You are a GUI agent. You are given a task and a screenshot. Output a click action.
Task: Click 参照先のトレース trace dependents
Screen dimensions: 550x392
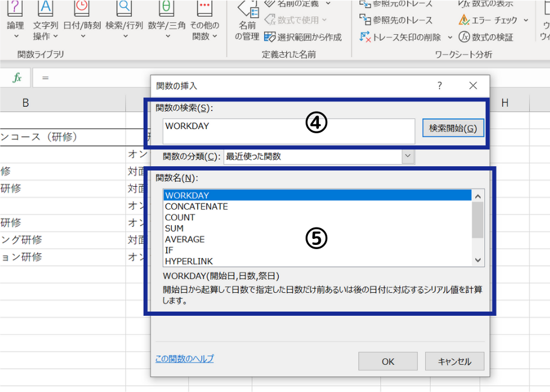tap(396, 20)
